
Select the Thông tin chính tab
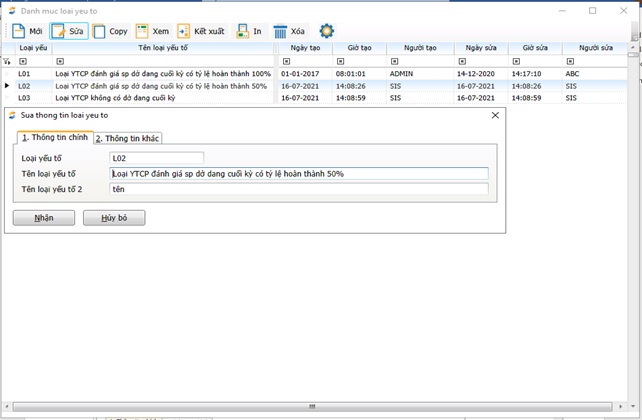tap(55, 137)
